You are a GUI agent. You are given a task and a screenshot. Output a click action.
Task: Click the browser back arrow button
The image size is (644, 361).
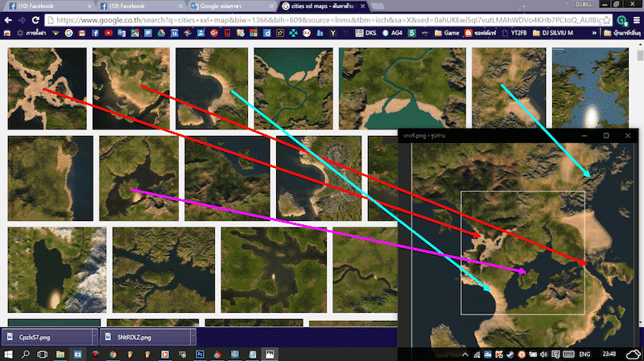point(8,19)
